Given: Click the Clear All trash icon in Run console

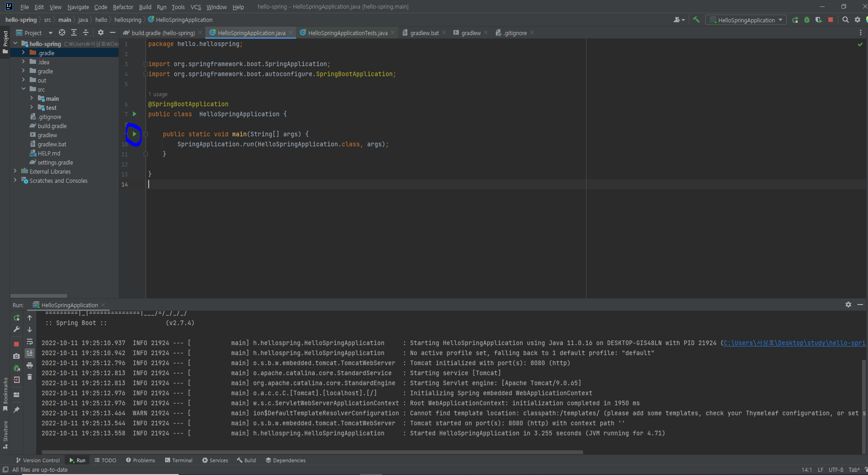Looking at the screenshot, I should click(30, 377).
